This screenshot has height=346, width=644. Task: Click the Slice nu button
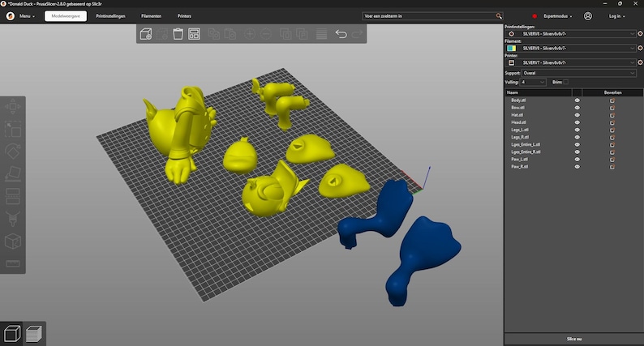tap(573, 339)
